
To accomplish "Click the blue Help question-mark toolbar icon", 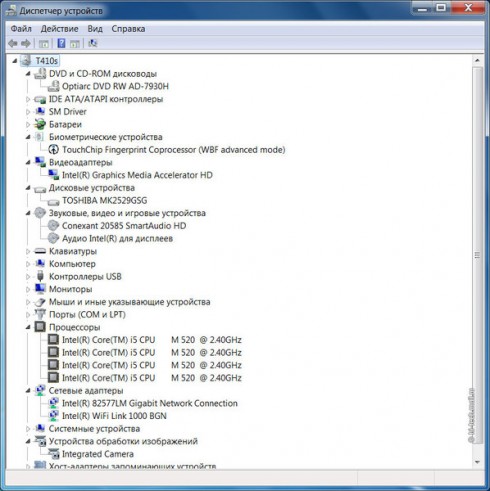I will 61,43.
